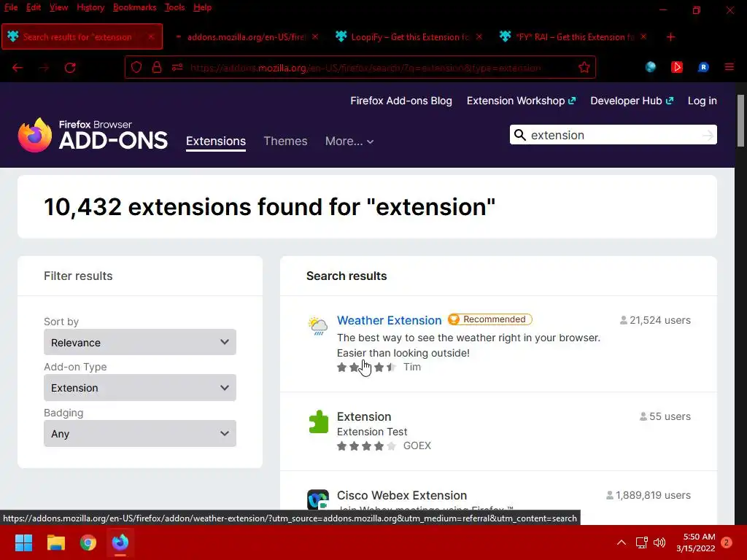Viewport: 747px width, 560px height.
Task: Show hidden system tray icons
Action: pos(622,542)
